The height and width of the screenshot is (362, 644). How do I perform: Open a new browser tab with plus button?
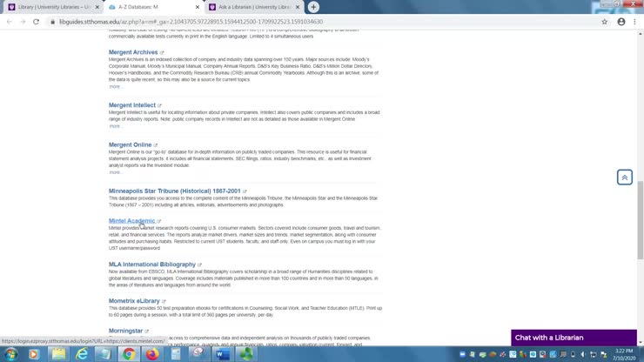pyautogui.click(x=313, y=7)
